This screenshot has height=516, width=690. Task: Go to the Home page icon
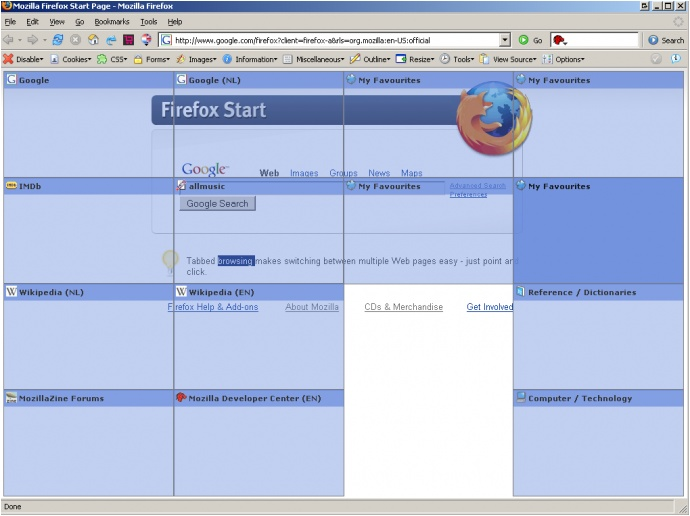(x=93, y=40)
